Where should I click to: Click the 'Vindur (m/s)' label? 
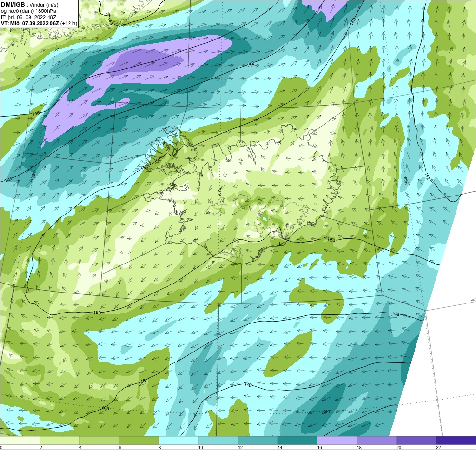[44, 5]
